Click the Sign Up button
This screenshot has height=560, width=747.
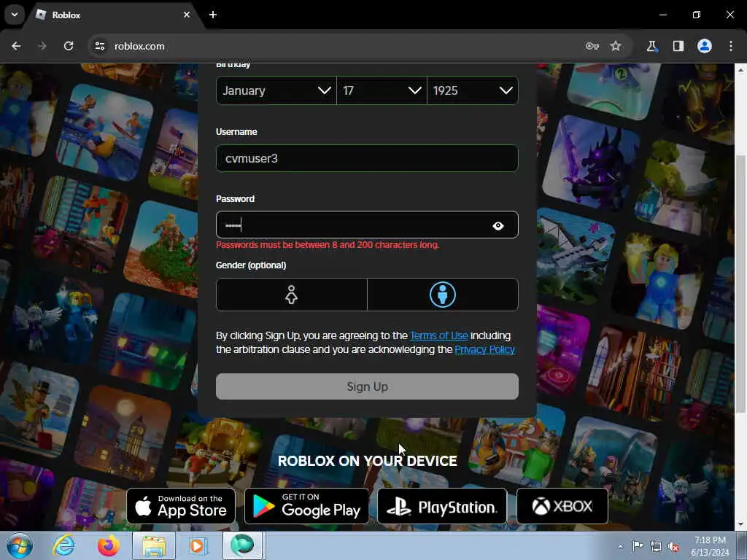pos(367,386)
